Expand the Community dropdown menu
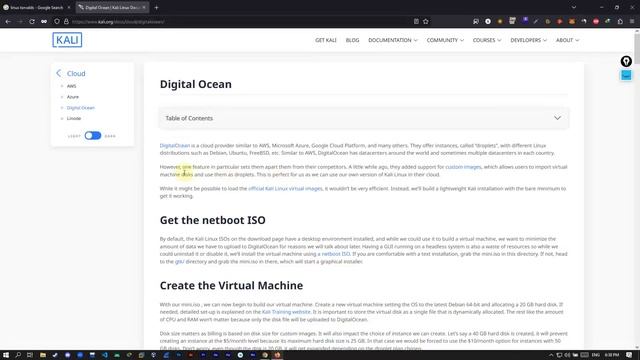The image size is (640, 360). point(445,40)
